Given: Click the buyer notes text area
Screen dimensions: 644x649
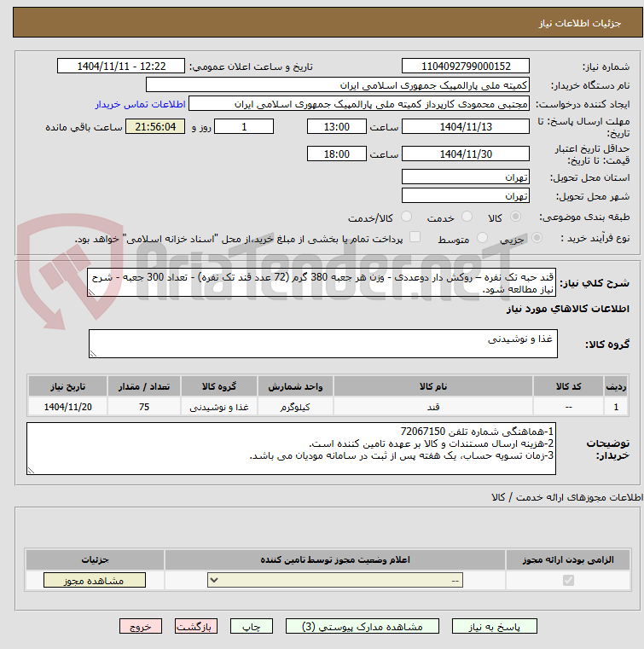Looking at the screenshot, I should (292, 449).
